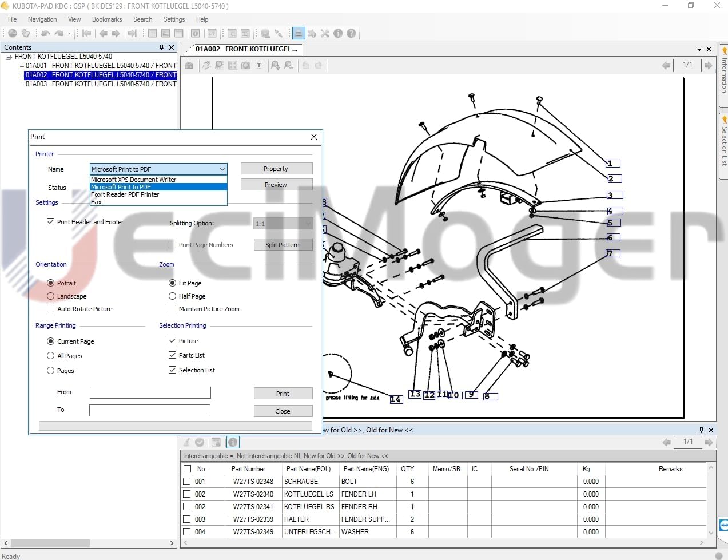Click the From page input field
The height and width of the screenshot is (560, 728).
point(150,392)
